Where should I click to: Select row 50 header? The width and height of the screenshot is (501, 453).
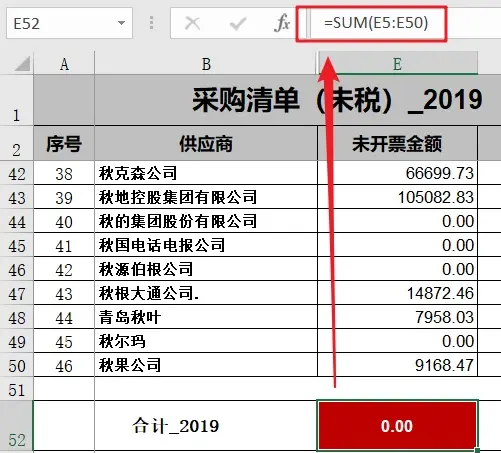pos(17,365)
